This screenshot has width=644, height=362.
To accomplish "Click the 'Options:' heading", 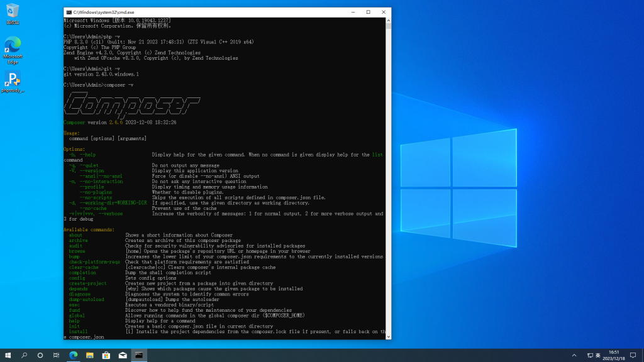I will (74, 149).
